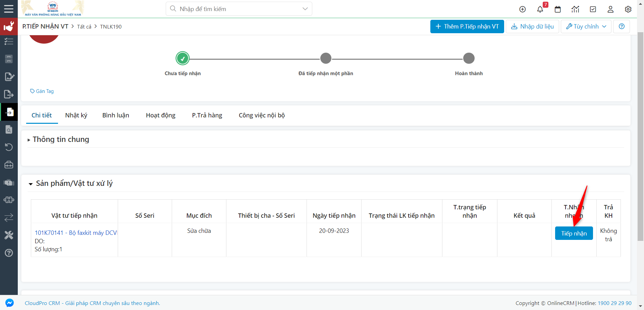Image resolution: width=644 pixels, height=310 pixels.
Task: Open the settings gear icon
Action: tap(628, 9)
